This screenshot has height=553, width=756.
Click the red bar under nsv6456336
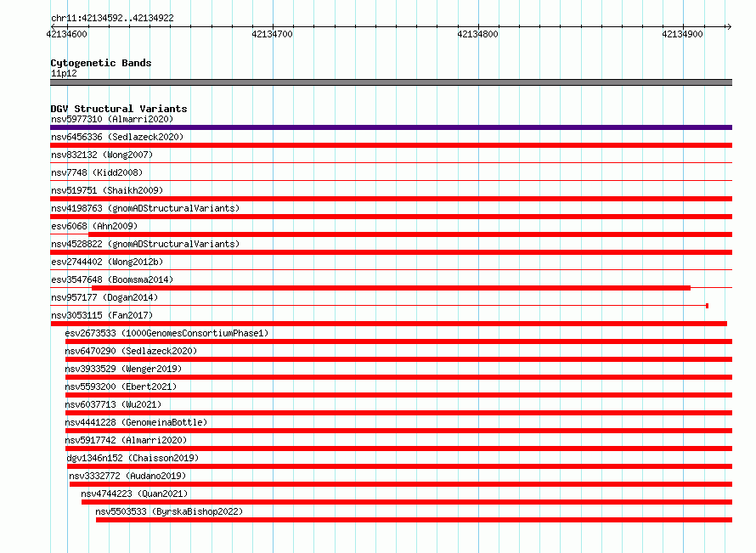pyautogui.click(x=391, y=145)
